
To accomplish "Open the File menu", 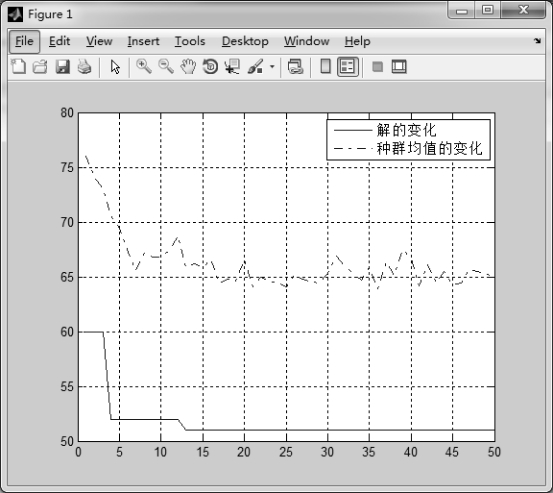I will tap(24, 41).
